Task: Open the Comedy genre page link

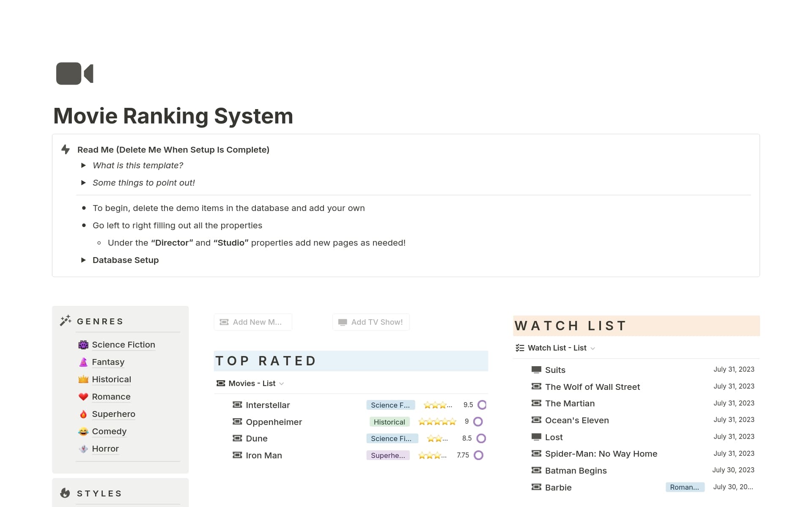Action: click(x=109, y=431)
